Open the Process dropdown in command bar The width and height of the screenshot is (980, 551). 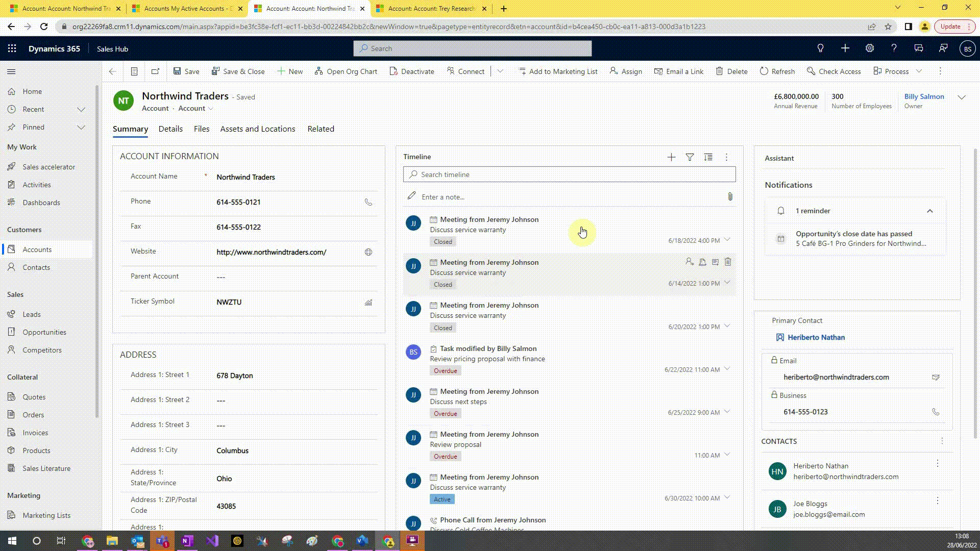(919, 71)
